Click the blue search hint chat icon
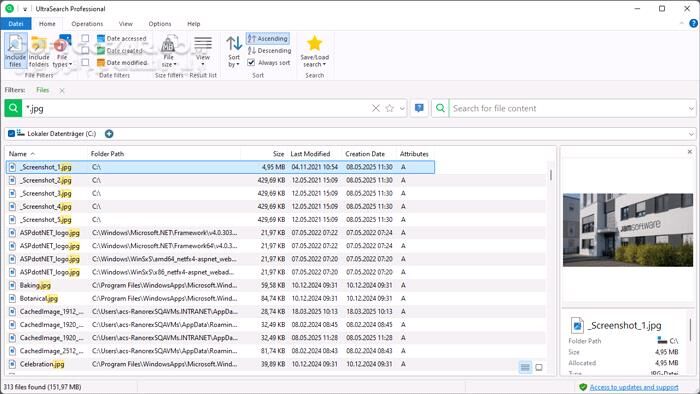The height and width of the screenshot is (394, 700). pos(419,108)
